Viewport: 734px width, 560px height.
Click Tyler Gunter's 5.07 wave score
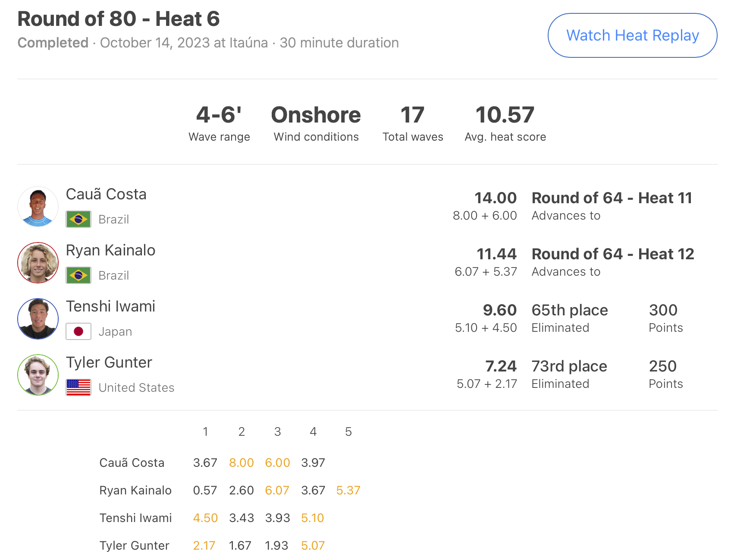click(313, 545)
